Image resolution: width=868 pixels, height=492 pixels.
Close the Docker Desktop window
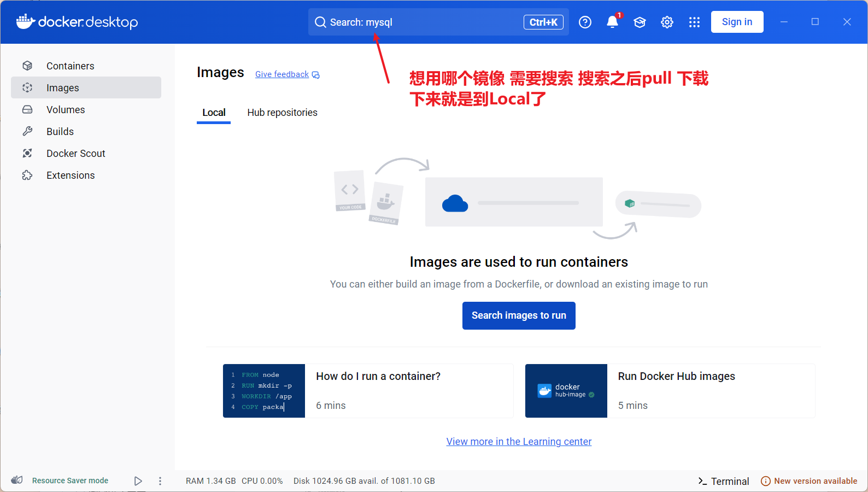pyautogui.click(x=847, y=22)
